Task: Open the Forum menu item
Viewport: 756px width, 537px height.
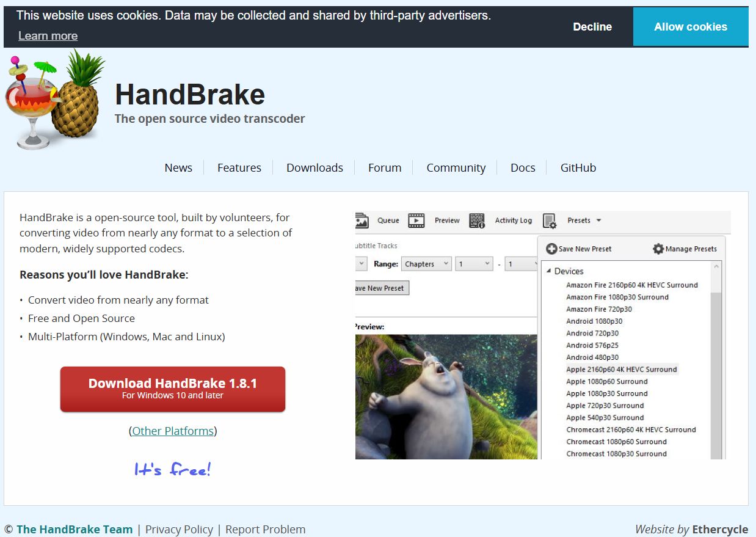Action: [x=385, y=167]
